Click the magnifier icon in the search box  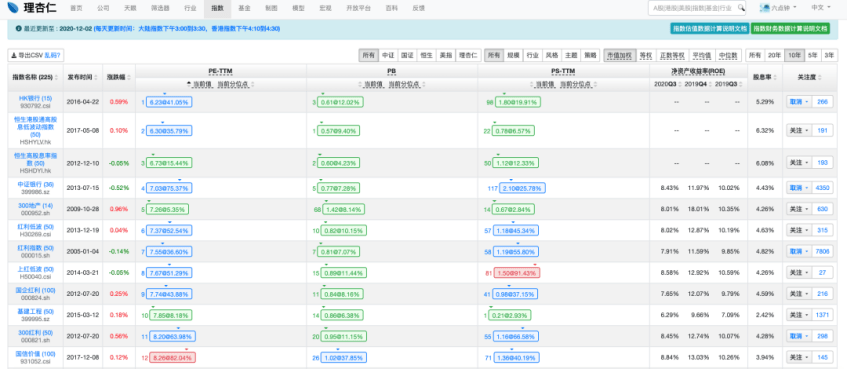[x=741, y=8]
